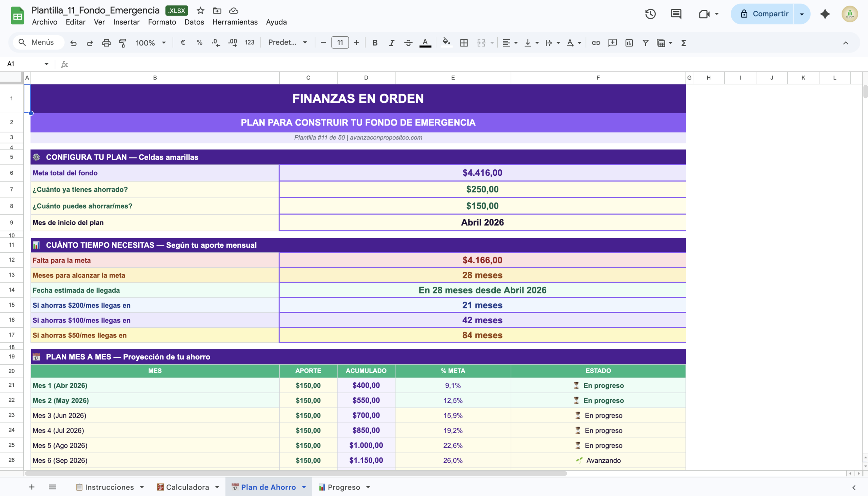Open the 100% zoom dropdown
The height and width of the screenshot is (496, 868).
151,43
